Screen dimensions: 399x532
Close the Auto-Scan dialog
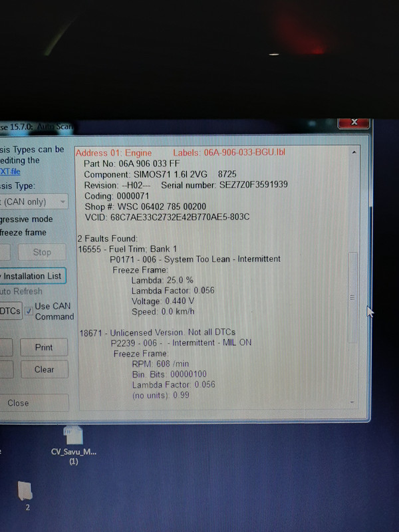pyautogui.click(x=33, y=403)
